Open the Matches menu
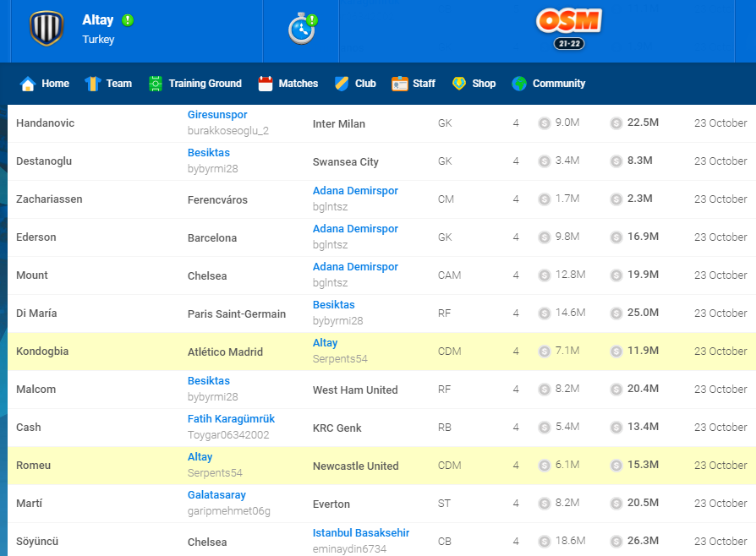Screen dimensions: 756x556 point(288,84)
